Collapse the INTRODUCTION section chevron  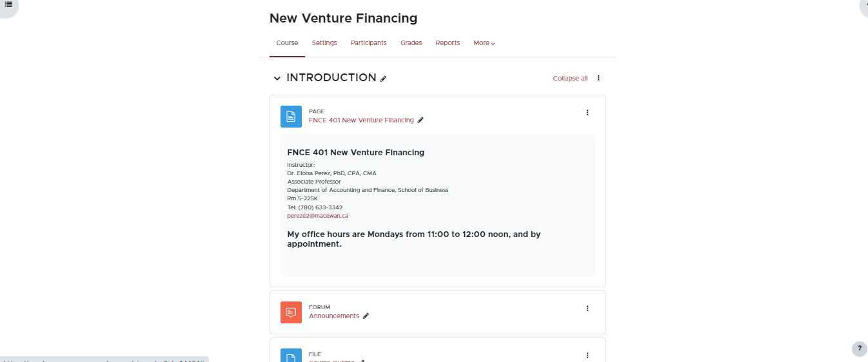click(x=277, y=78)
